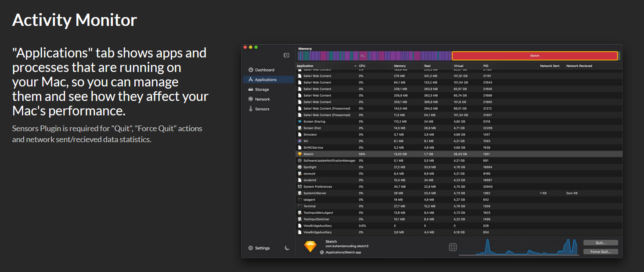644x272 pixels.
Task: Click the System Preferences gear icon in the list
Action: pyautogui.click(x=299, y=186)
